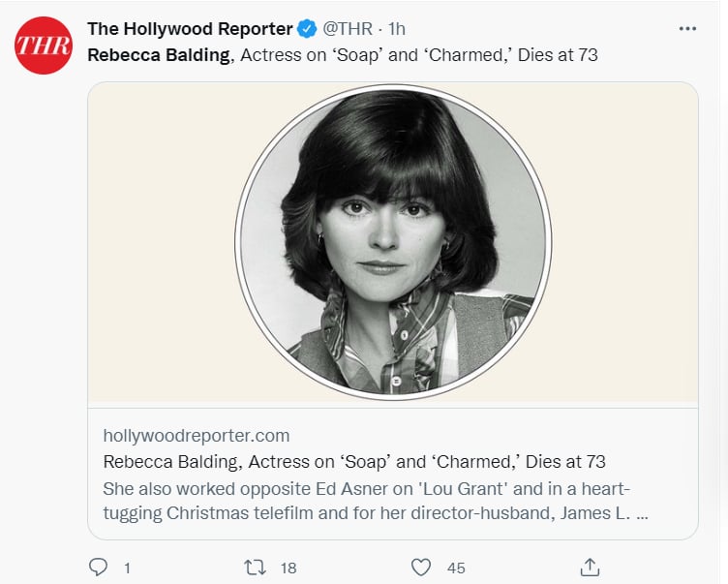This screenshot has height=584, width=728.
Task: Click the reply speech bubble icon
Action: pos(97,567)
